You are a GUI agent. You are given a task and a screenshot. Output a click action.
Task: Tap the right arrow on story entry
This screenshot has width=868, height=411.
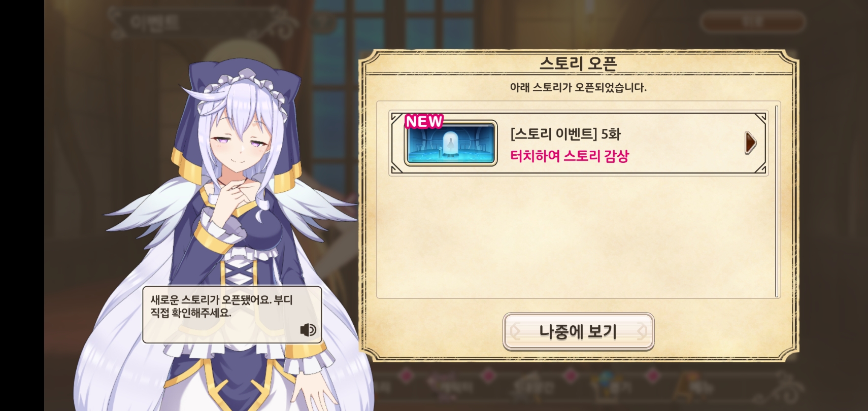(x=750, y=143)
